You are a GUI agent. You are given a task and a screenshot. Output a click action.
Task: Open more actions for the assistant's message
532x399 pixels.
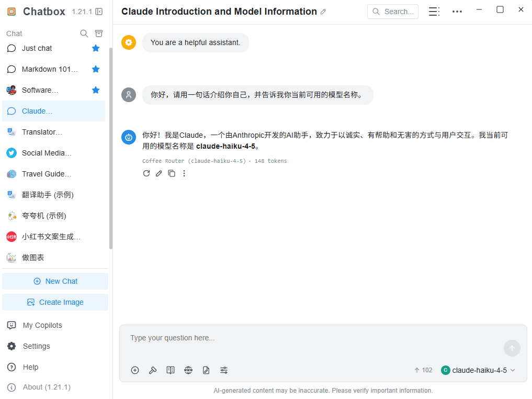coord(184,173)
